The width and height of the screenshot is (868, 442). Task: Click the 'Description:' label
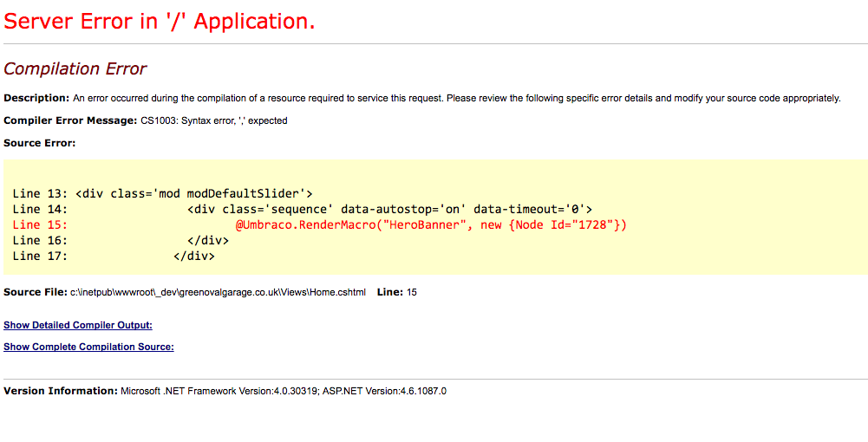click(x=36, y=99)
